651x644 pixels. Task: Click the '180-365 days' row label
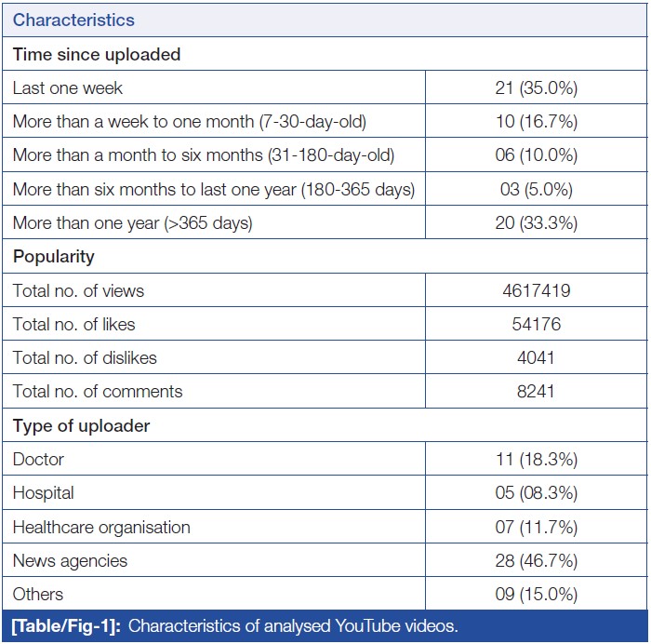click(x=213, y=190)
